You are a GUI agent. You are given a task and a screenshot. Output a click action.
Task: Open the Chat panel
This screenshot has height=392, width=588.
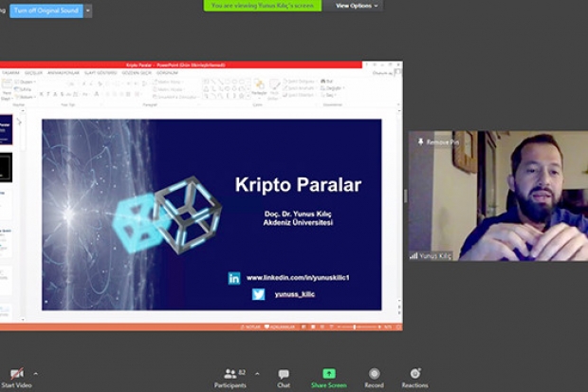(284, 374)
